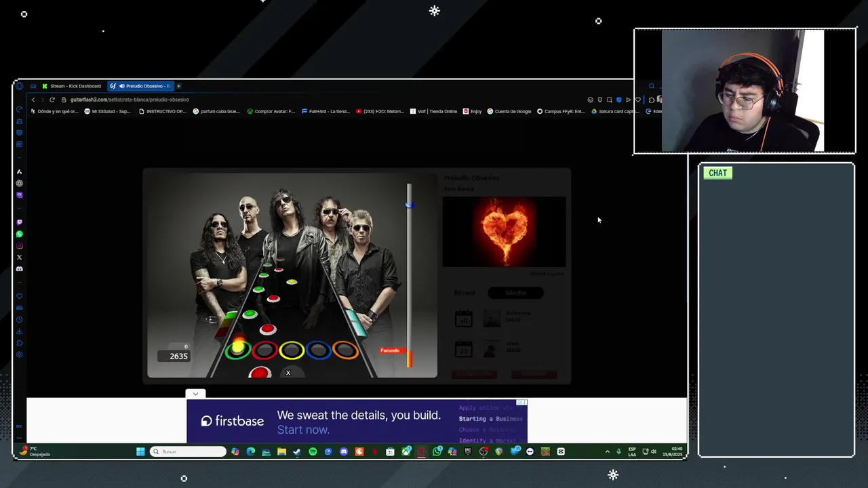The image size is (868, 488).
Task: Open WhatsApp from the taskbar
Action: coord(437,451)
